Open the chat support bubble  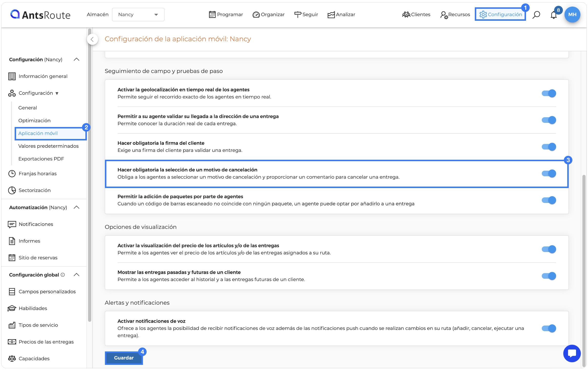(572, 353)
